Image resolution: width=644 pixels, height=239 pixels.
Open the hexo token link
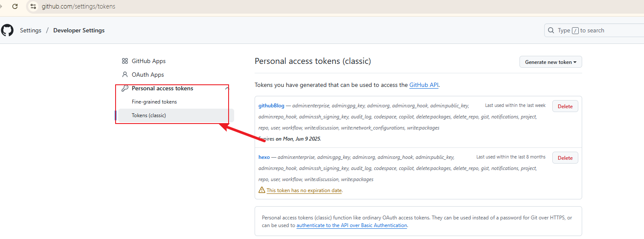[x=264, y=157]
